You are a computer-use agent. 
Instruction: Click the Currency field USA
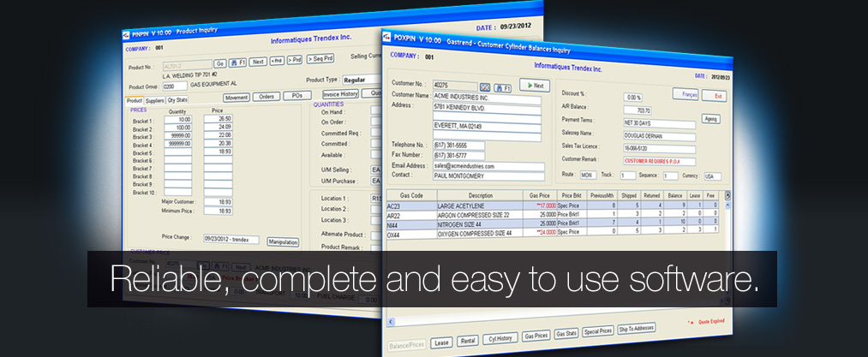click(712, 176)
